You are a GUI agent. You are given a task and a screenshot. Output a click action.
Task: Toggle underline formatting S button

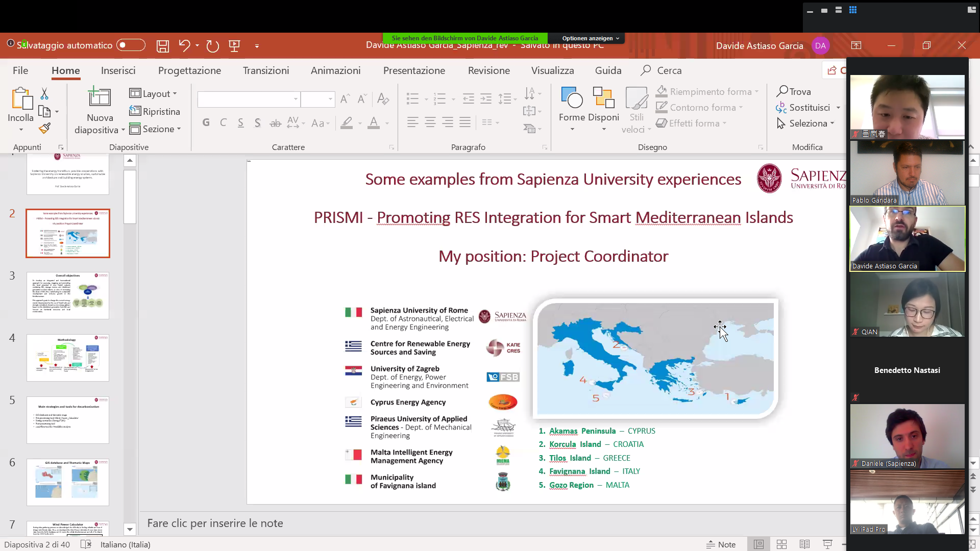[x=240, y=122]
